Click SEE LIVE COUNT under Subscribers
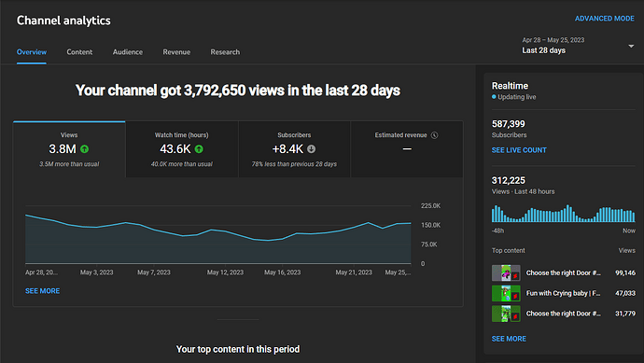644x363 pixels. (x=519, y=150)
